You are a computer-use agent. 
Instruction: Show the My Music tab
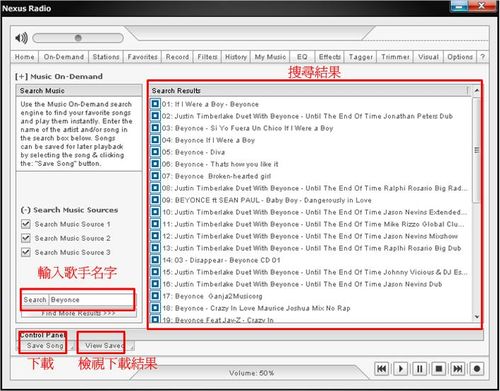270,57
